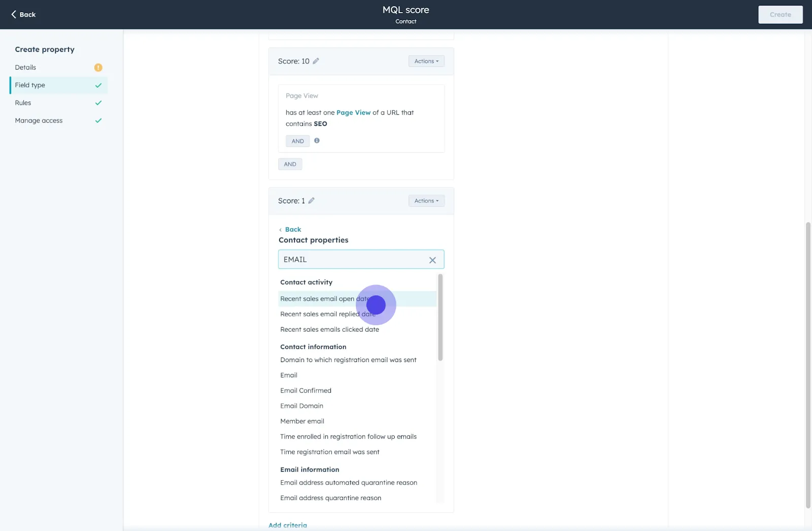
Task: Click the SEO value in filter
Action: (x=320, y=124)
